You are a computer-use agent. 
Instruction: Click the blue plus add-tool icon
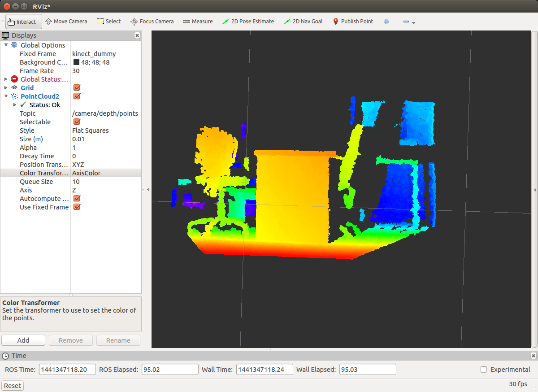[386, 22]
